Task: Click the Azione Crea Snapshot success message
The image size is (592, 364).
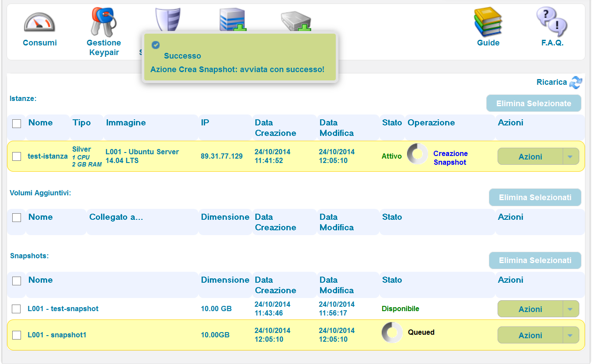Action: pyautogui.click(x=237, y=69)
